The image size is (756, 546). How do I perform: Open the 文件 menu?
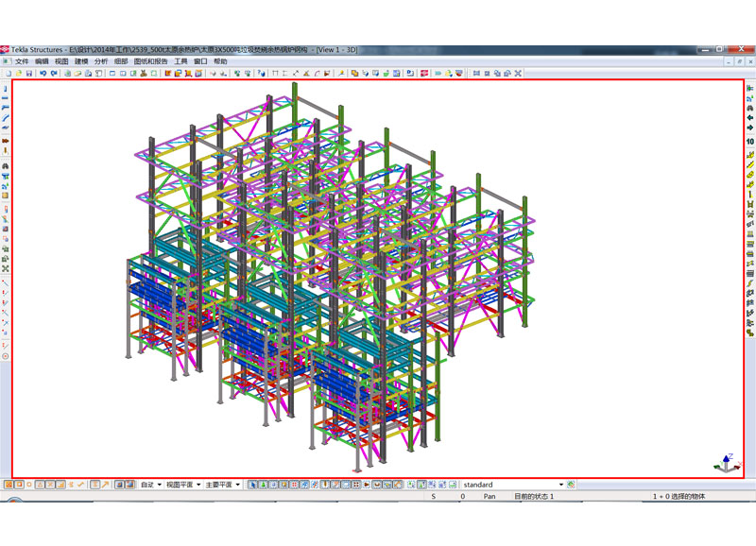click(21, 60)
